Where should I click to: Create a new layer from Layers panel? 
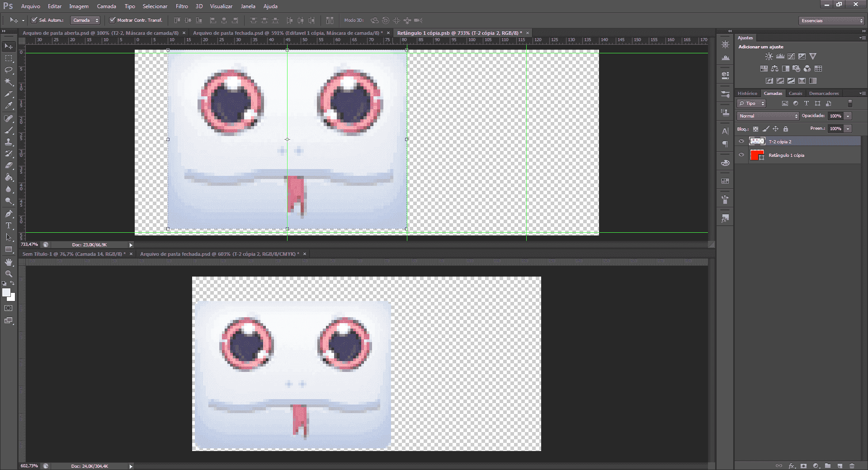coord(840,465)
